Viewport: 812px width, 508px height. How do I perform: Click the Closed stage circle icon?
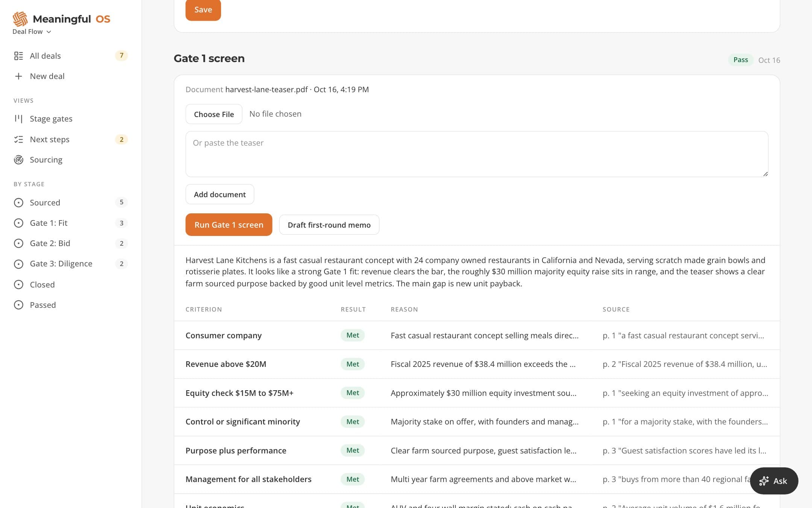18,284
